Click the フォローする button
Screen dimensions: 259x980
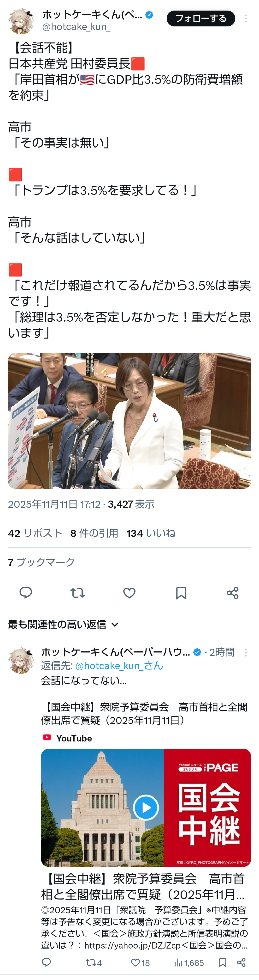pyautogui.click(x=201, y=18)
